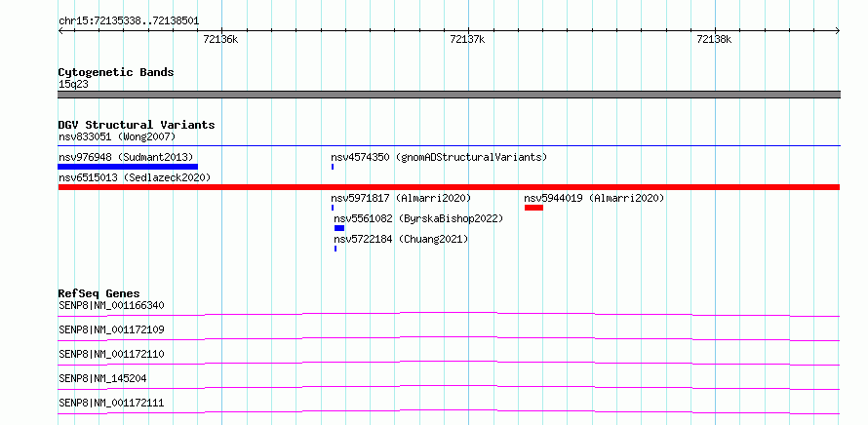Open variant nsv6515013 (Sedlazeck2020) label
The width and height of the screenshot is (868, 425).
(x=135, y=177)
